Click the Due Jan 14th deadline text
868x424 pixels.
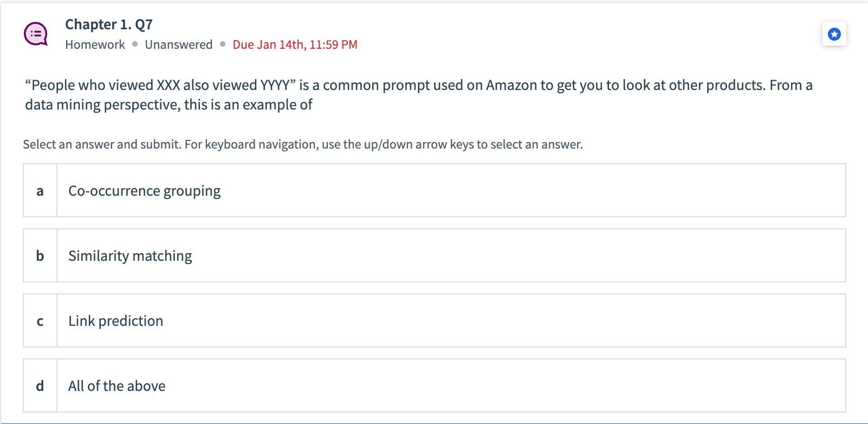click(x=295, y=44)
